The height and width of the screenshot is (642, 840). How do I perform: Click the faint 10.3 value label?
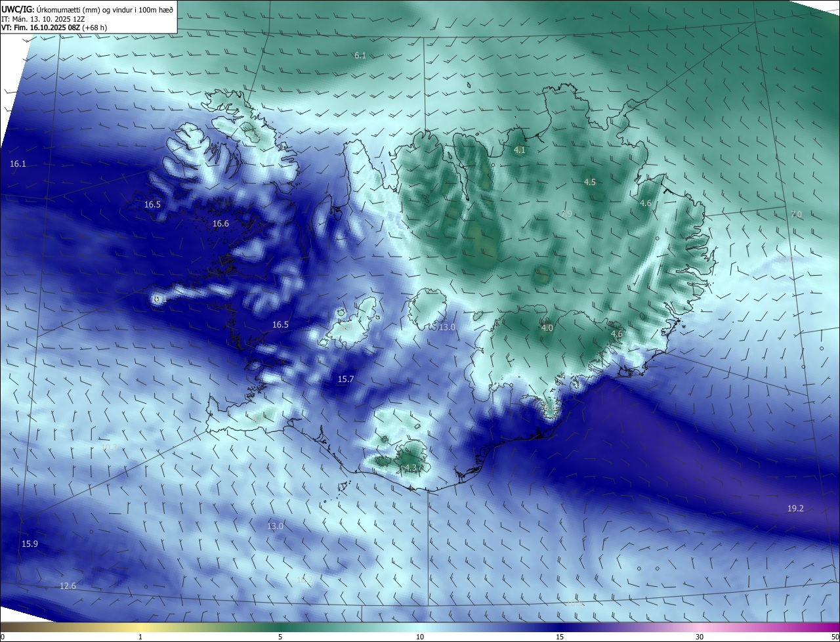coord(109,448)
